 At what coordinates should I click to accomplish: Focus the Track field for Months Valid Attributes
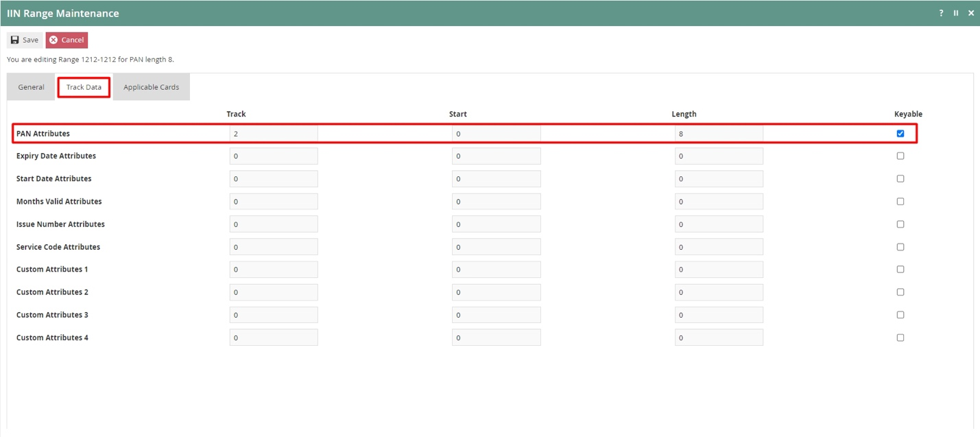[273, 201]
